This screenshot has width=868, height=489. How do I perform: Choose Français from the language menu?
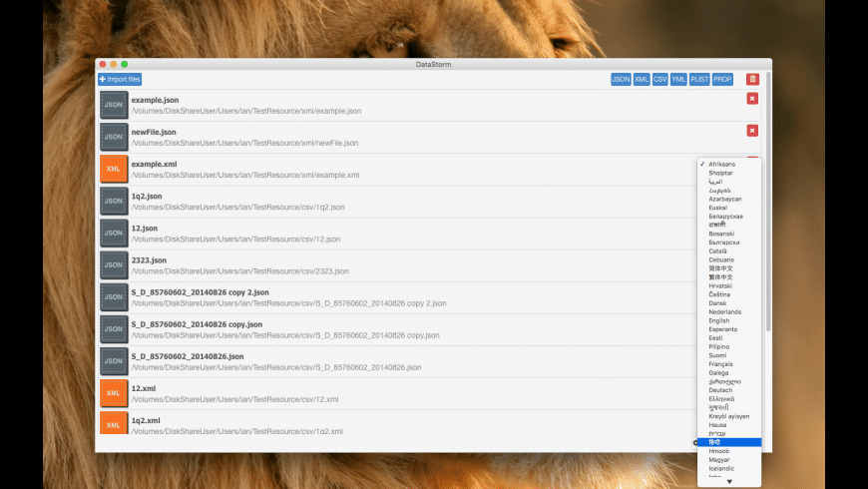click(x=729, y=364)
